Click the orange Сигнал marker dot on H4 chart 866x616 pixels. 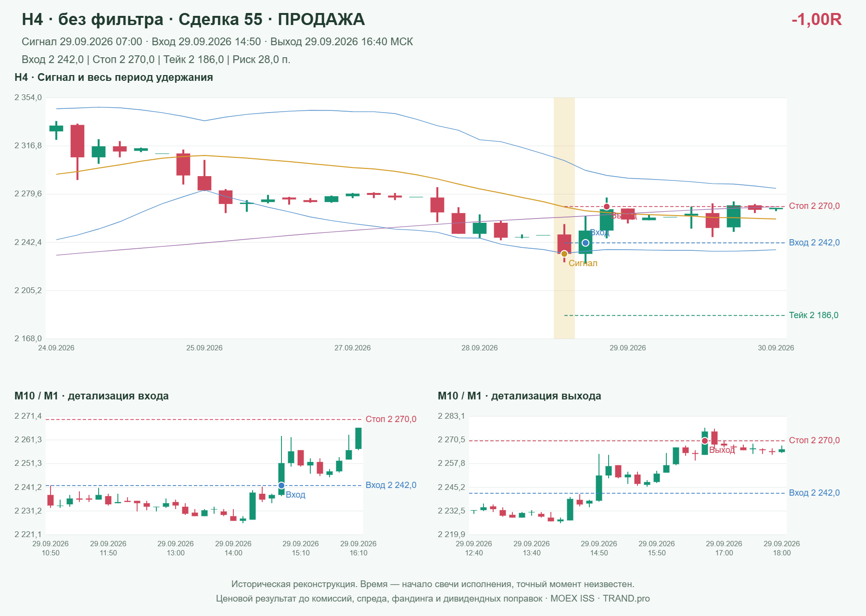tap(564, 254)
